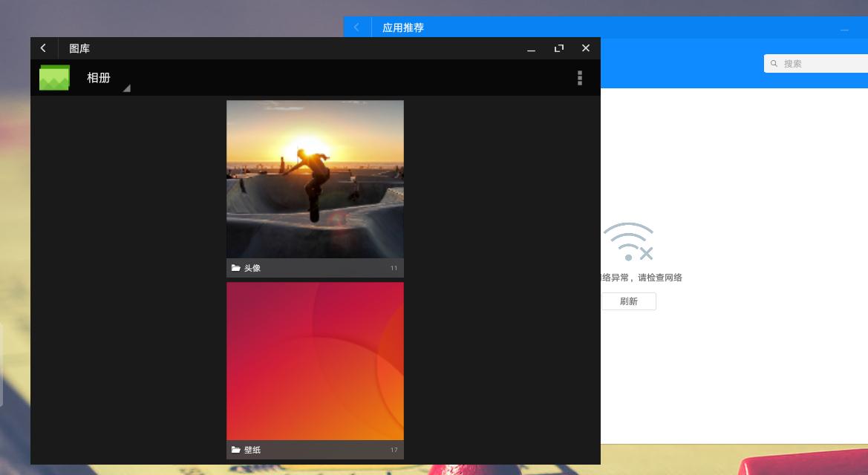Click the folder icon beside 壁纸
This screenshot has height=475, width=868.
[x=236, y=450]
